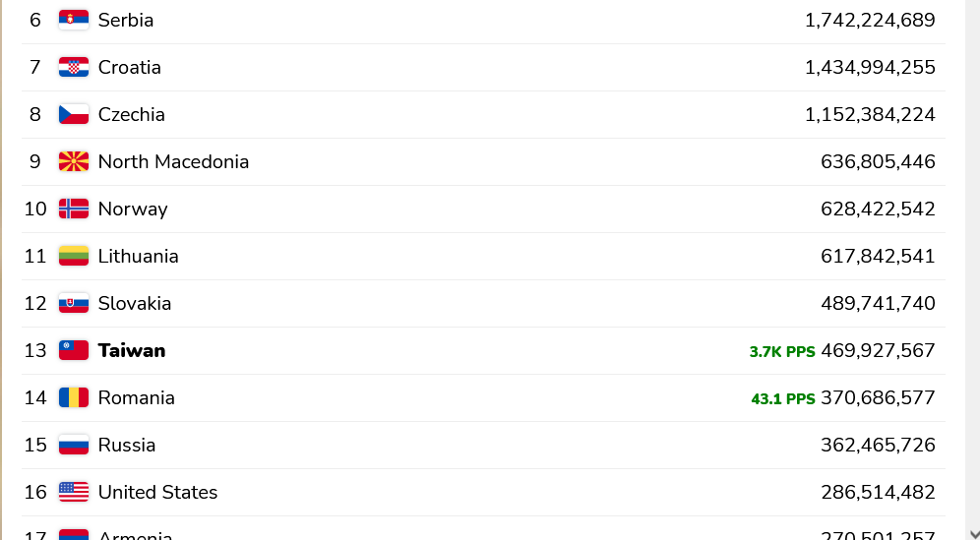Click the Serbia flag icon
The image size is (980, 540).
coord(74,20)
